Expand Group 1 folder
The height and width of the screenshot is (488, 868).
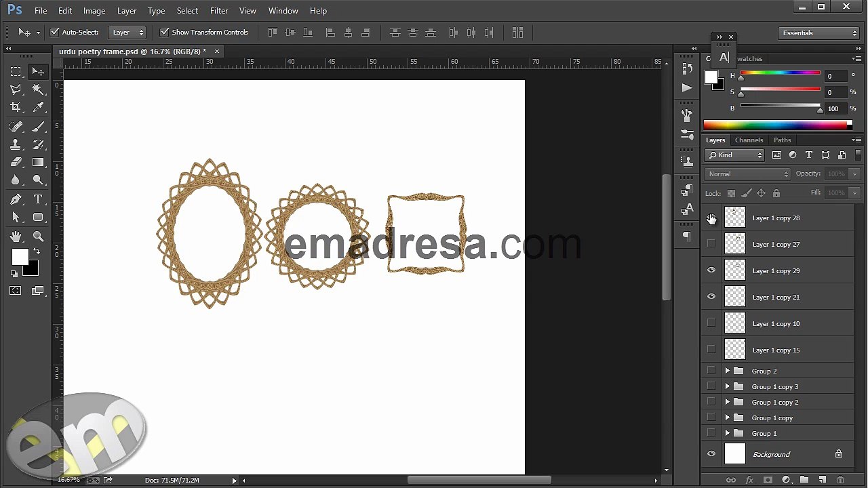point(727,433)
